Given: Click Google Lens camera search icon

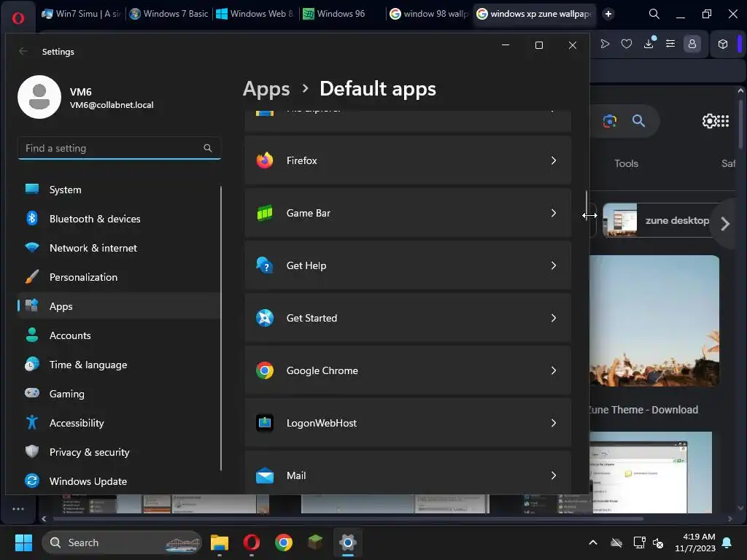Looking at the screenshot, I should click(x=609, y=121).
